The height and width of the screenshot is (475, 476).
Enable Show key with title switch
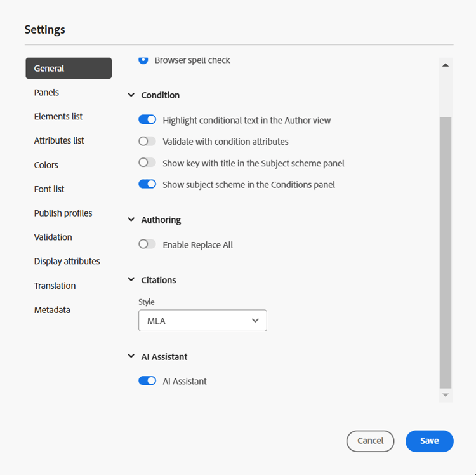[x=147, y=163]
